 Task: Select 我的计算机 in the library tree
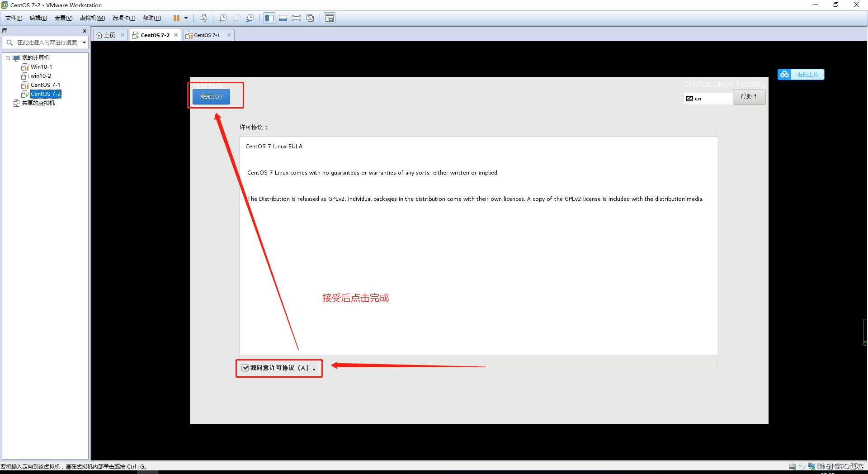tap(36, 58)
